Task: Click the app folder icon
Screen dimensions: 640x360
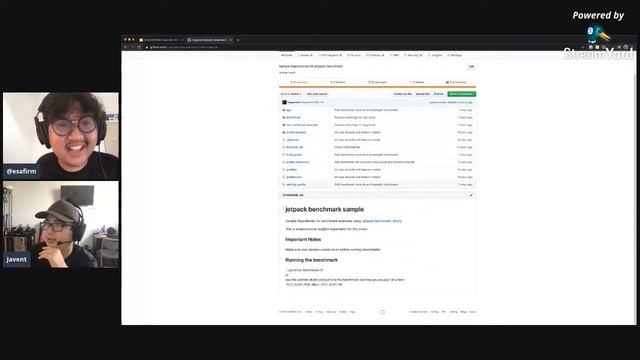Action: click(284, 110)
